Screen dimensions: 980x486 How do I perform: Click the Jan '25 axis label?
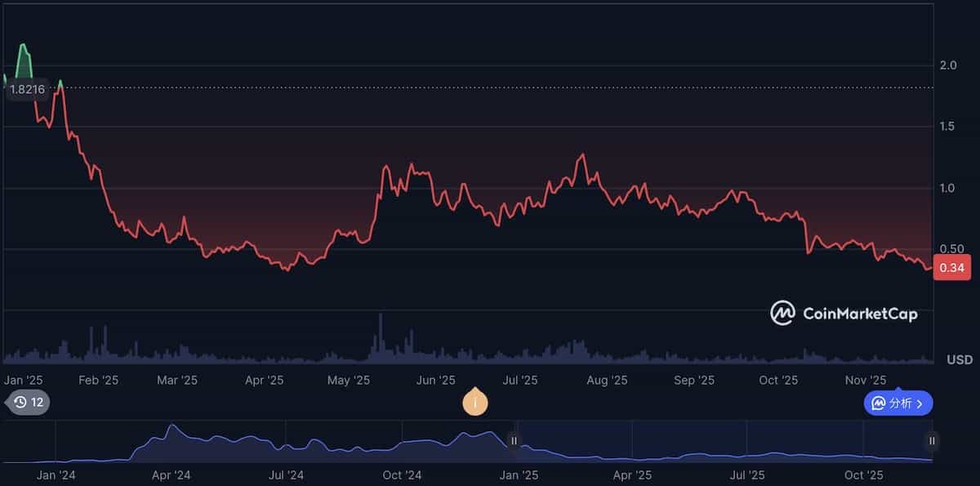(x=24, y=380)
